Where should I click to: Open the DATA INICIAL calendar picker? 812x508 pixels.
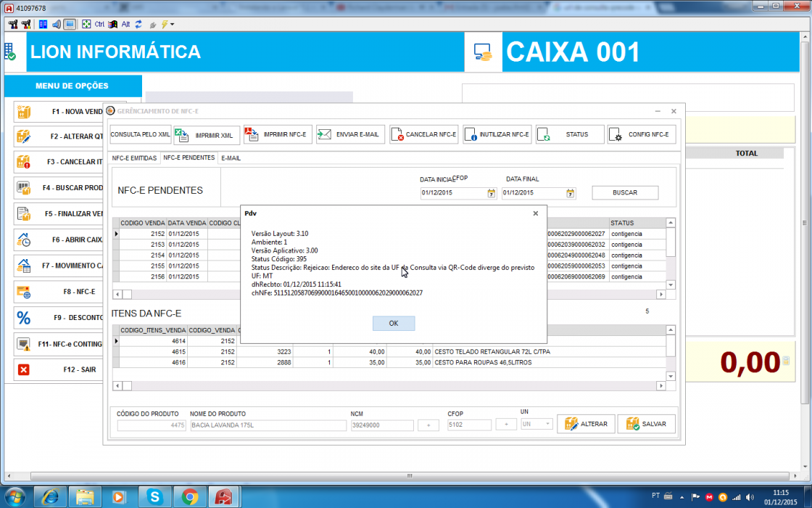point(491,193)
